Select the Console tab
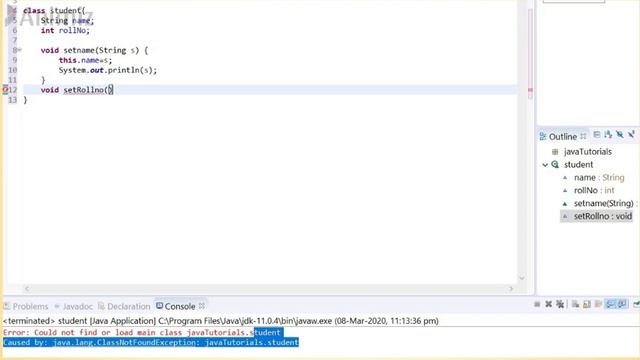 [x=176, y=306]
